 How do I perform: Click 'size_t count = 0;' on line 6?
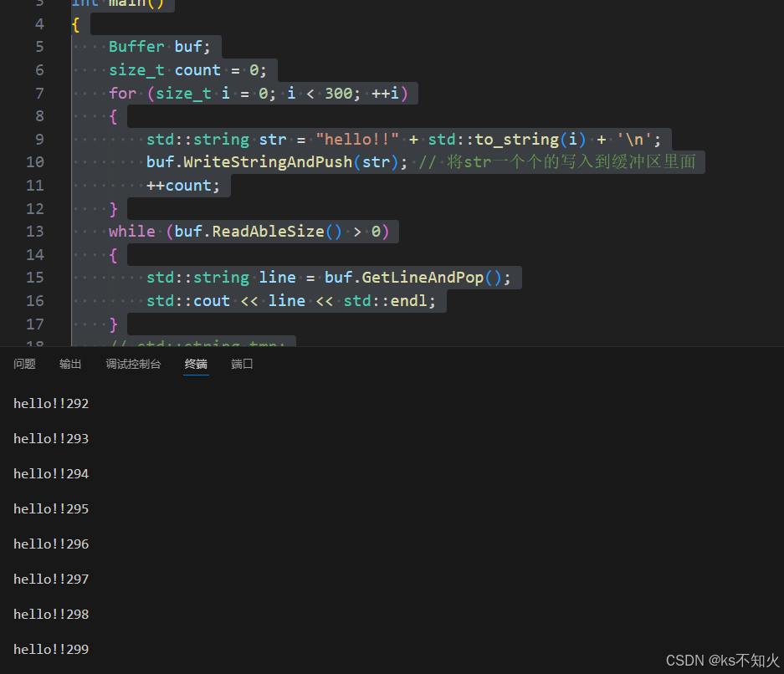[x=187, y=70]
